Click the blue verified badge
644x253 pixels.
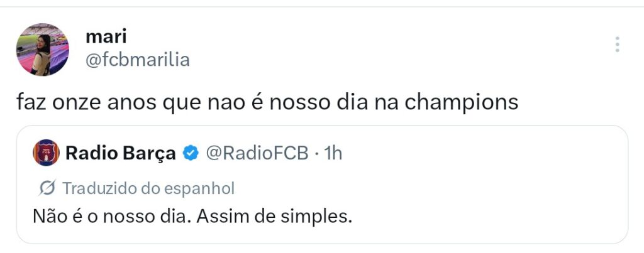tap(190, 153)
